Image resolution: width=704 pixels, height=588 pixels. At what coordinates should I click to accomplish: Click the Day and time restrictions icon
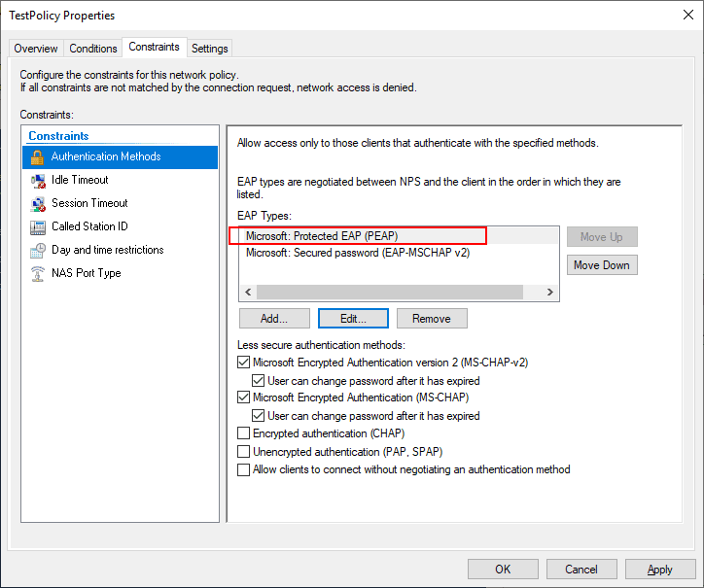click(38, 250)
